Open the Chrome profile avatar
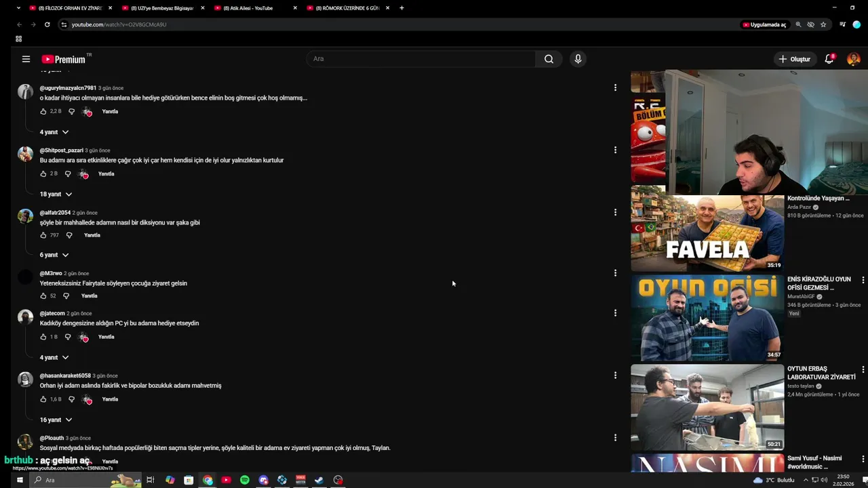This screenshot has width=868, height=488. (856, 24)
